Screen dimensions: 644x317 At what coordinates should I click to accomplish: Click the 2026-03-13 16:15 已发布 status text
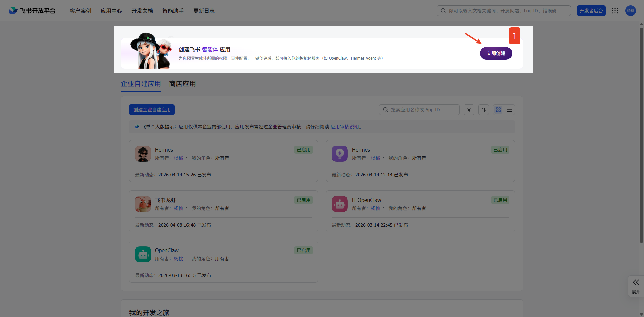[184, 275]
